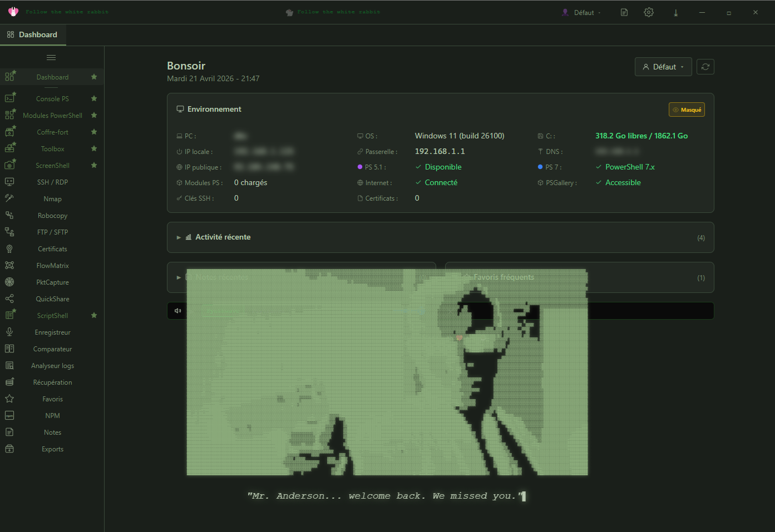The height and width of the screenshot is (532, 775).
Task: Toggle the Masqué visibility button
Action: [686, 110]
